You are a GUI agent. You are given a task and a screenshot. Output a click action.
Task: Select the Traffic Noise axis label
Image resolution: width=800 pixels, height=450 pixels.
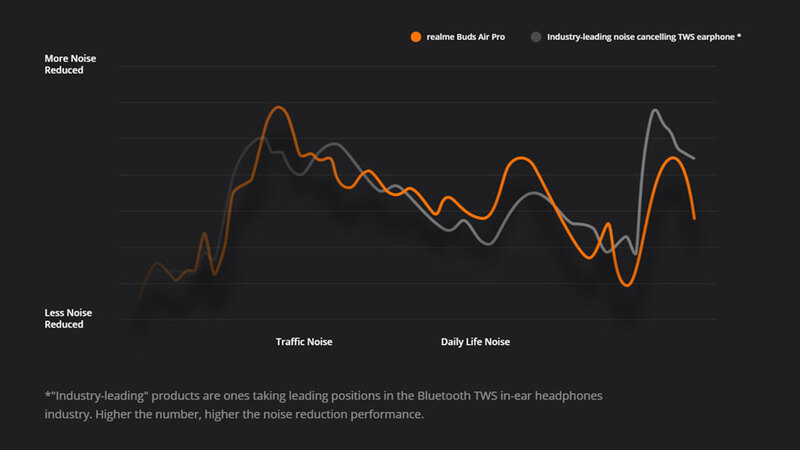click(304, 342)
